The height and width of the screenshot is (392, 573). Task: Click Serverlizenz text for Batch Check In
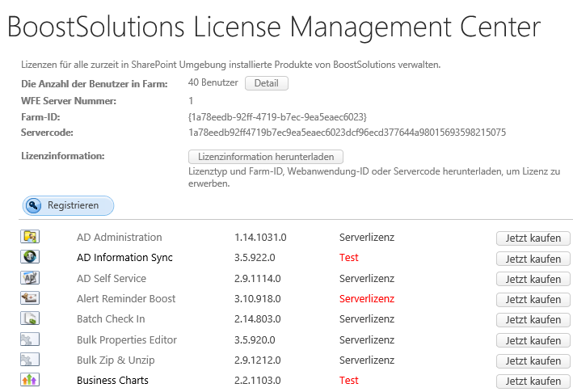[x=367, y=319]
